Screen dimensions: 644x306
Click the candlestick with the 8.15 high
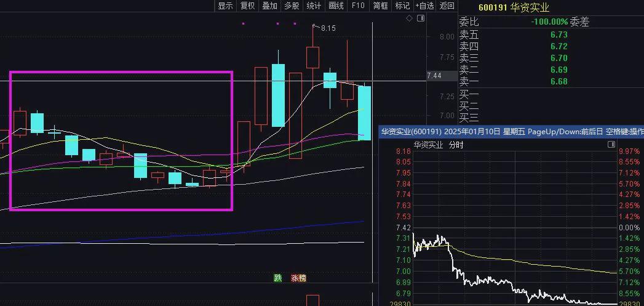click(312, 57)
